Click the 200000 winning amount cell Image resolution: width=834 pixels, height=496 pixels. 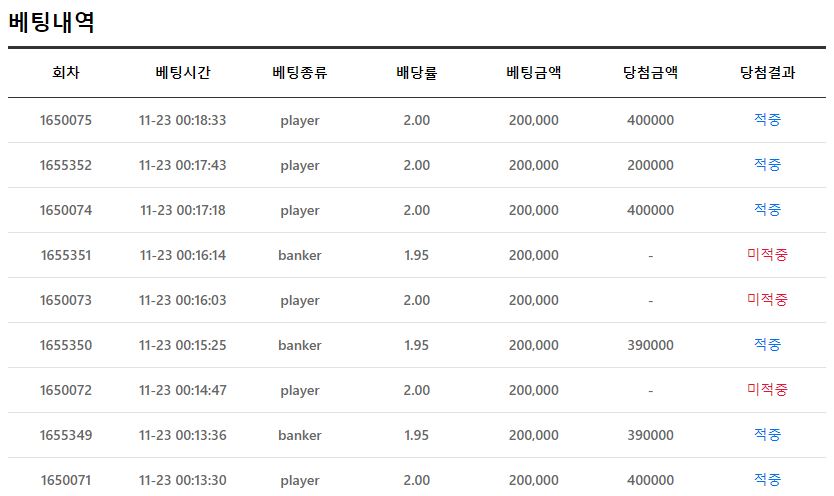pos(650,165)
